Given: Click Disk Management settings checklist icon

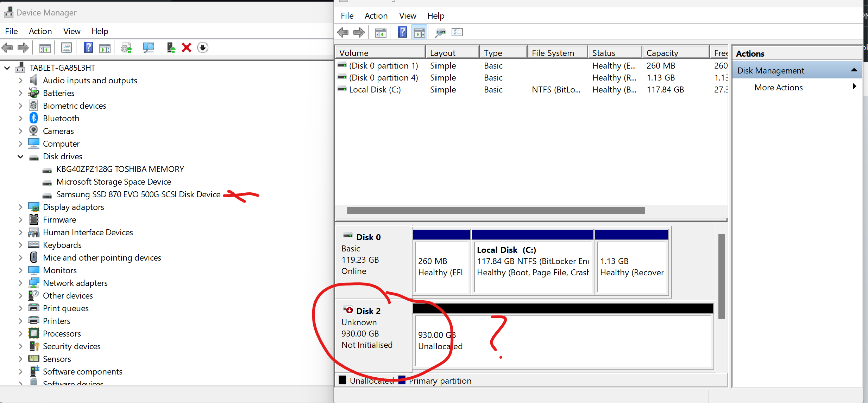Looking at the screenshot, I should coord(457,32).
